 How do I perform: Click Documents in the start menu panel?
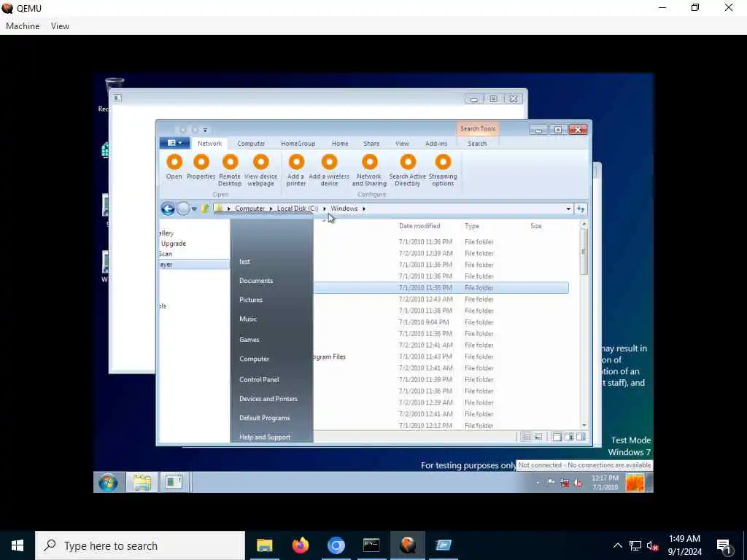256,281
